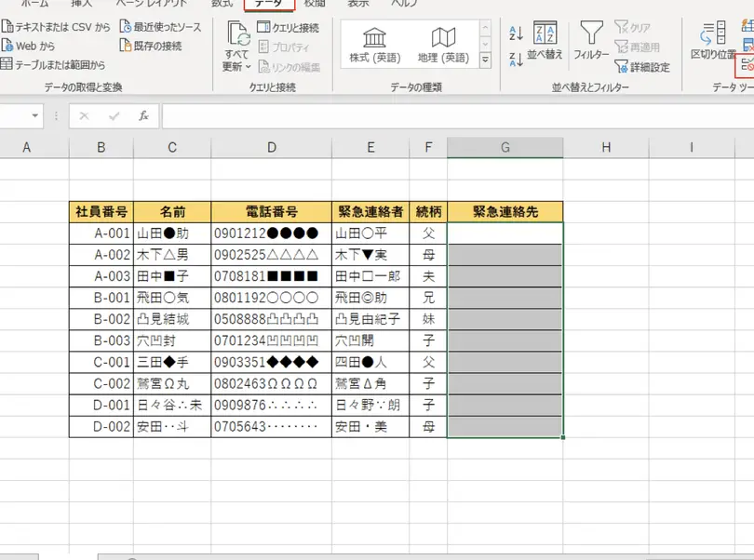Toggle the Filter (フィルター) funnel button
The height and width of the screenshot is (560, 754).
(x=591, y=43)
